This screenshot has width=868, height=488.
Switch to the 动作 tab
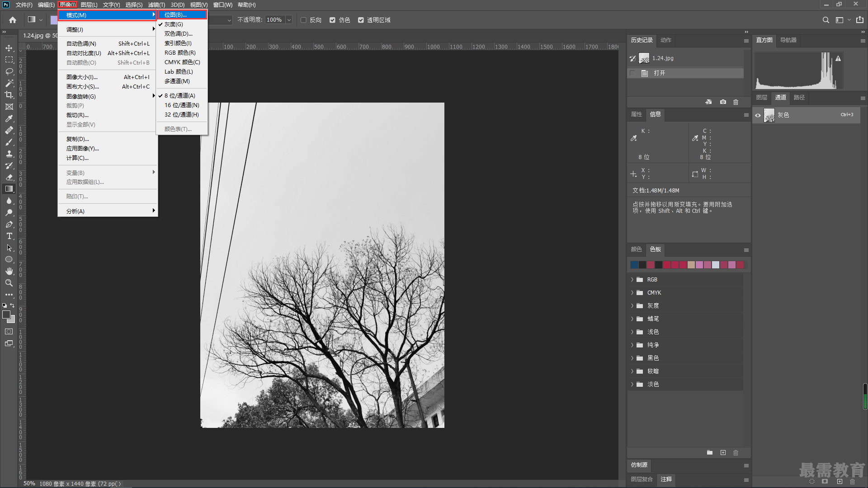coord(666,40)
